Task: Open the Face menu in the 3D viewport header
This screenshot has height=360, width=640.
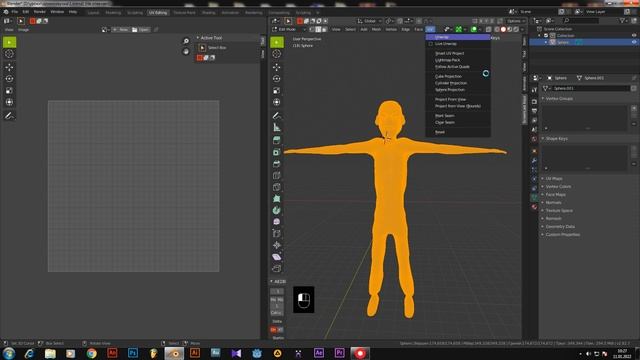Action: pyautogui.click(x=418, y=29)
